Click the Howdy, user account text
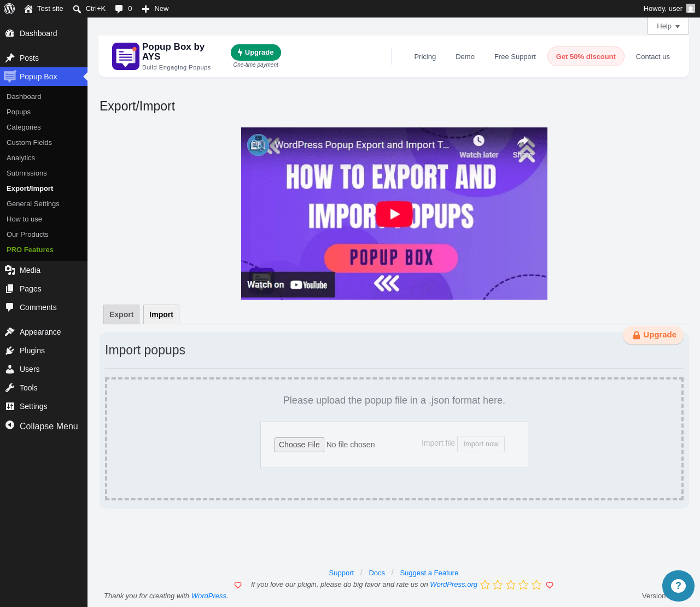 click(663, 9)
